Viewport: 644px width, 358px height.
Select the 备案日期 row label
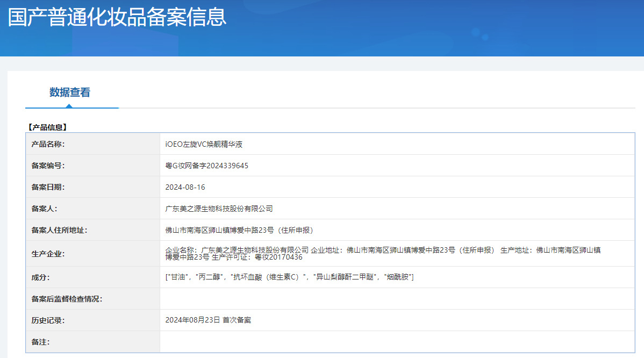pyautogui.click(x=48, y=187)
